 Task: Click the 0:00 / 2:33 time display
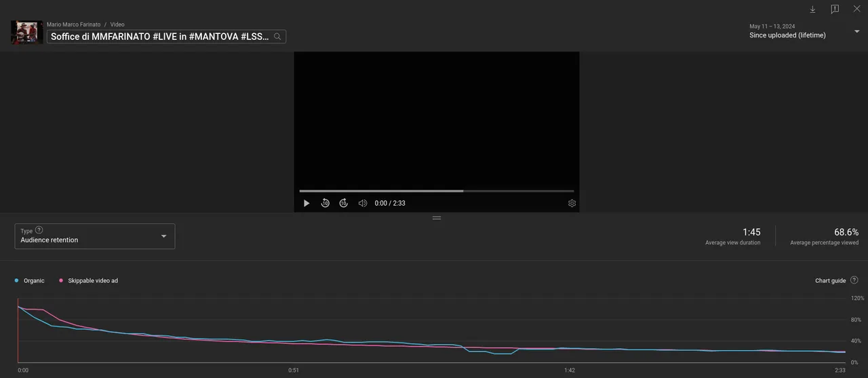click(x=390, y=203)
